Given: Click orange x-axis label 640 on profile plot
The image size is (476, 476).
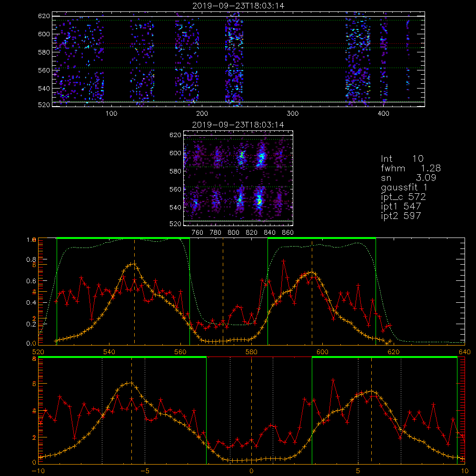Looking at the screenshot, I should (465, 352).
